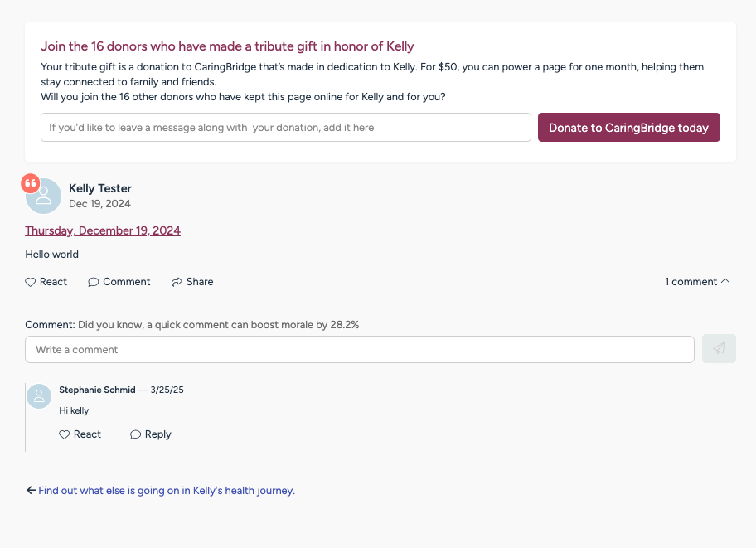Donate to CaringBridge today
The image size is (756, 548).
pyautogui.click(x=628, y=128)
